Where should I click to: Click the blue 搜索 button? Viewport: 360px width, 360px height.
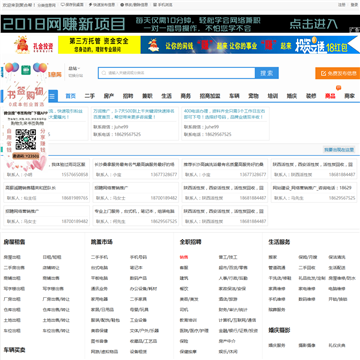point(267,73)
